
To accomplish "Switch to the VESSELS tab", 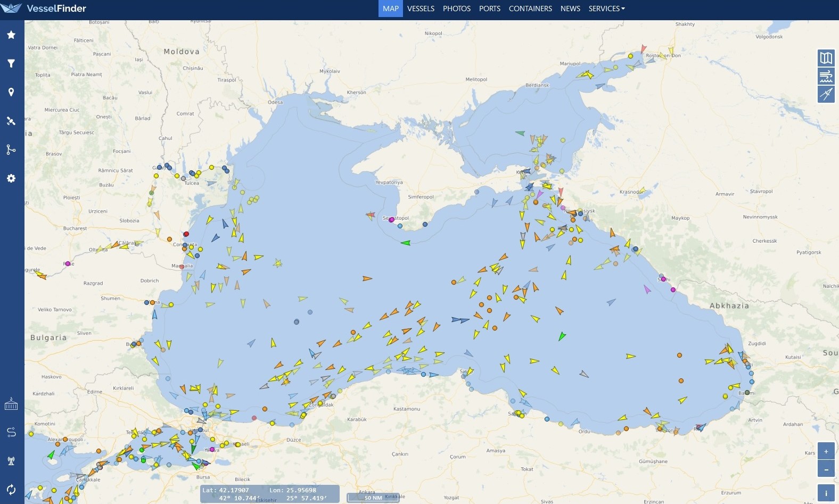I will pos(421,9).
